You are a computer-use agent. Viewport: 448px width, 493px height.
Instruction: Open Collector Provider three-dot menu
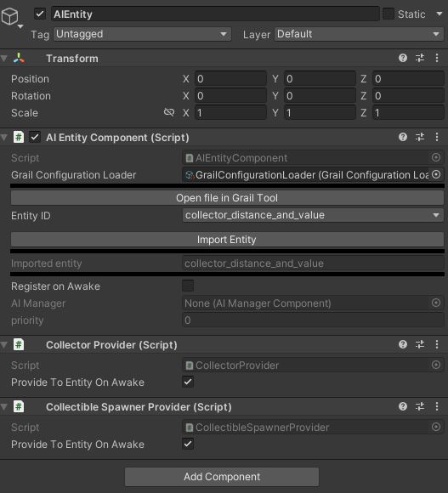point(437,344)
